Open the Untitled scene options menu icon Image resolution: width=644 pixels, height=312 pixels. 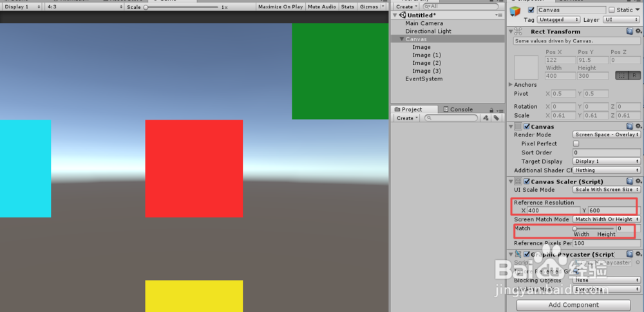pos(499,15)
